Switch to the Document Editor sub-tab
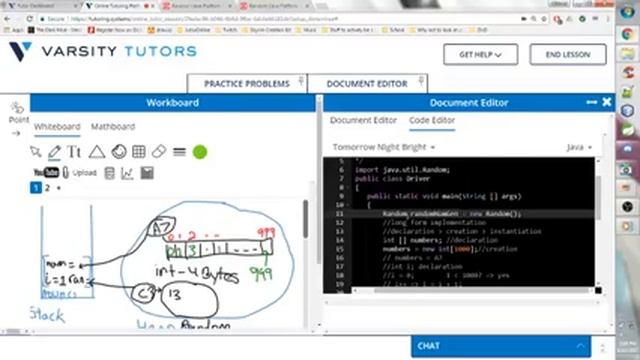Viewport: 640px width, 360px height. (x=363, y=120)
